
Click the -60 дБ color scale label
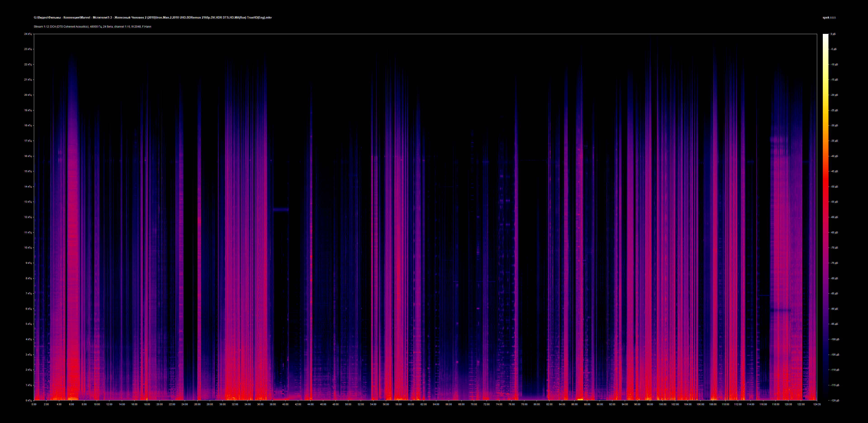[x=834, y=217]
